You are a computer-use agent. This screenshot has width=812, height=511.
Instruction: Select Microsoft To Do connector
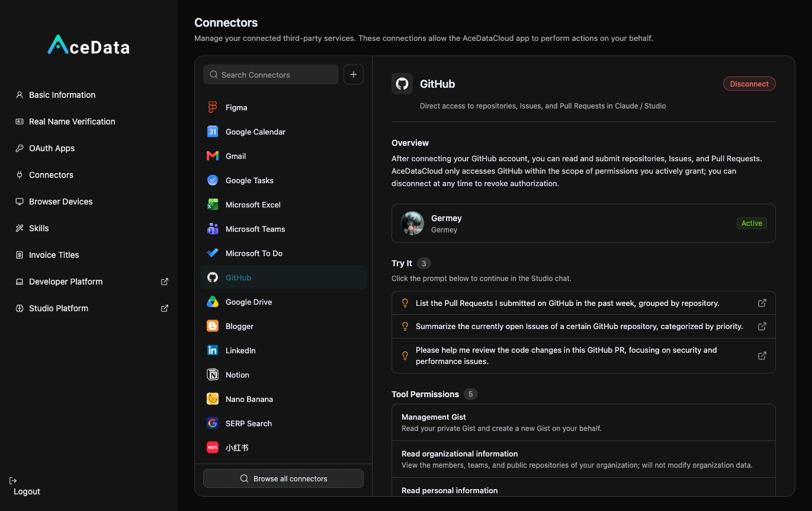(x=283, y=253)
